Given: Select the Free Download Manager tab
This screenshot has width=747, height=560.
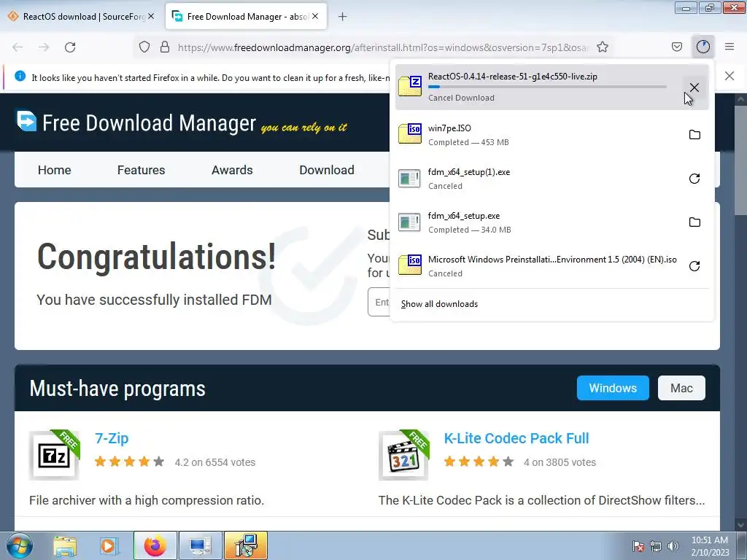Looking at the screenshot, I should click(x=246, y=17).
